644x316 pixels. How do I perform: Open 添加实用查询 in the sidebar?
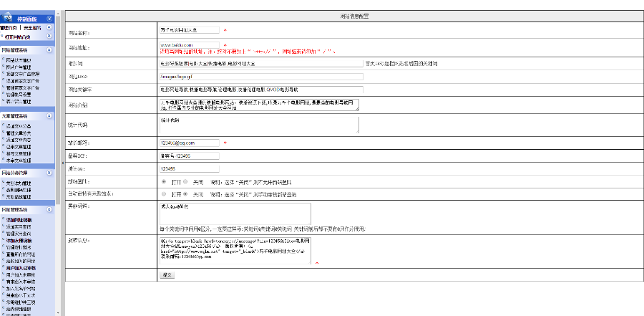pyautogui.click(x=19, y=226)
